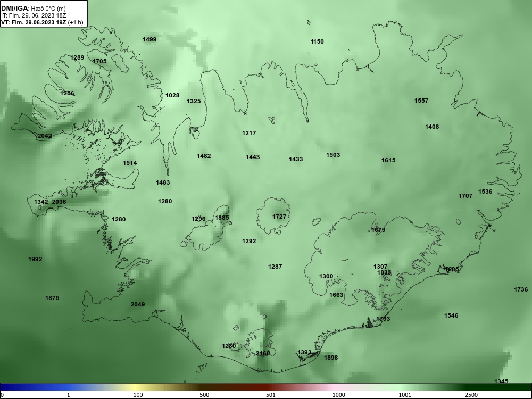The image size is (532, 399).
Task: Click the 1793 coastal height label
Action: pos(383,319)
